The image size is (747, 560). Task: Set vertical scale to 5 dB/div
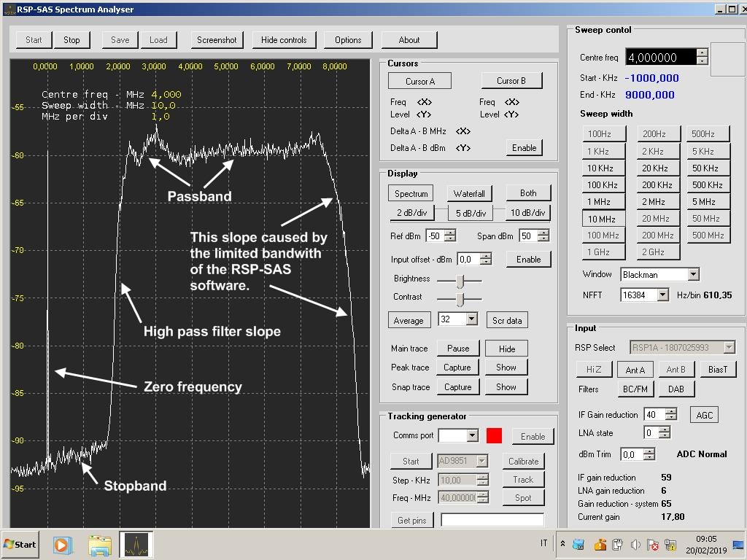pyautogui.click(x=471, y=213)
